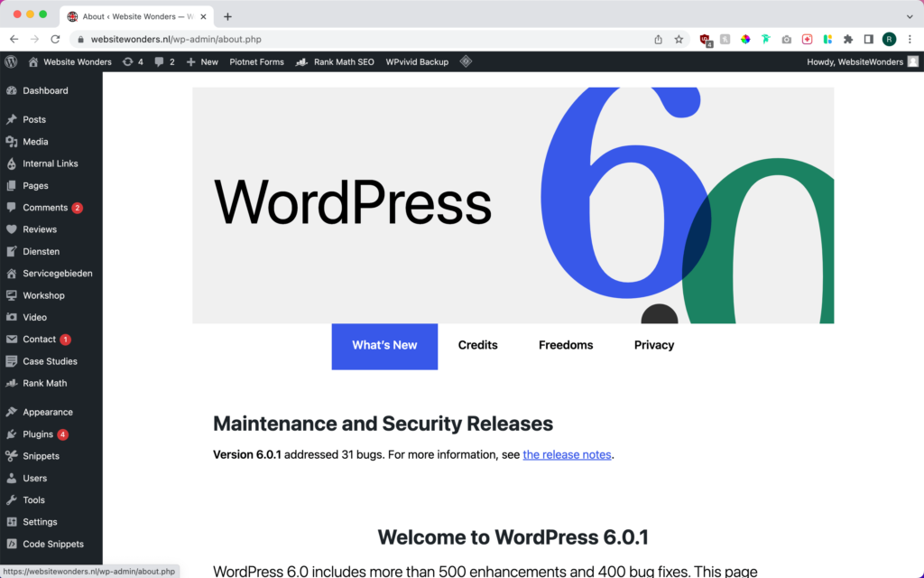Toggle Chrome's side panel icon
Screen dimensions: 924x578
(868, 39)
